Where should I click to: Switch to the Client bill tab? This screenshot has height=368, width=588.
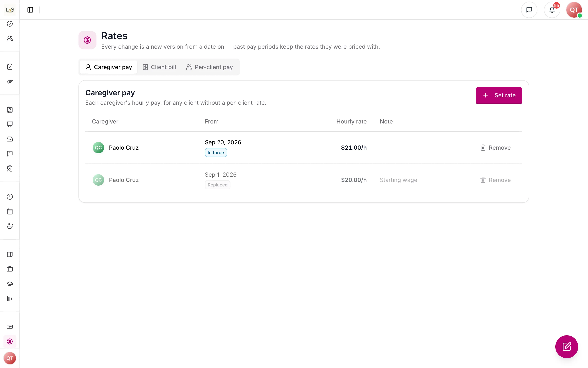[159, 67]
